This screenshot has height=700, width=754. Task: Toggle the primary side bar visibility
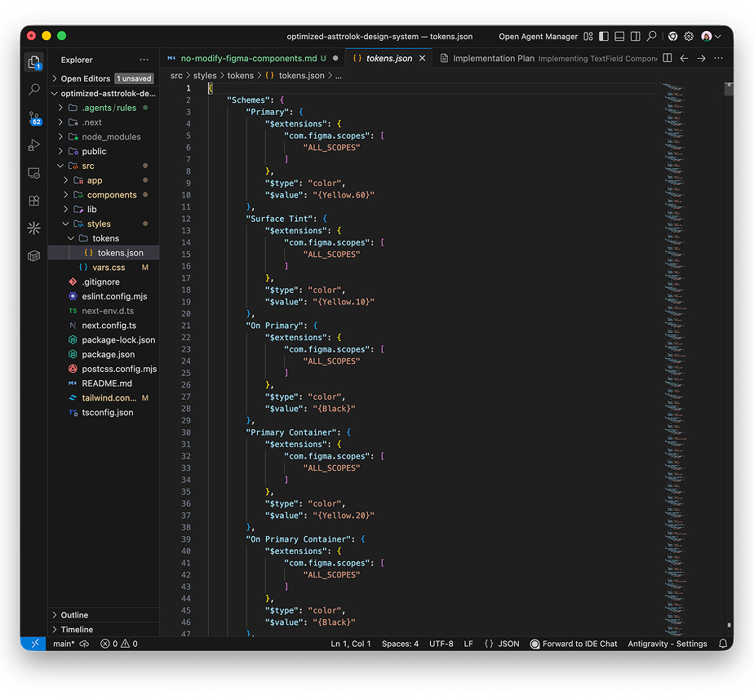pyautogui.click(x=604, y=37)
